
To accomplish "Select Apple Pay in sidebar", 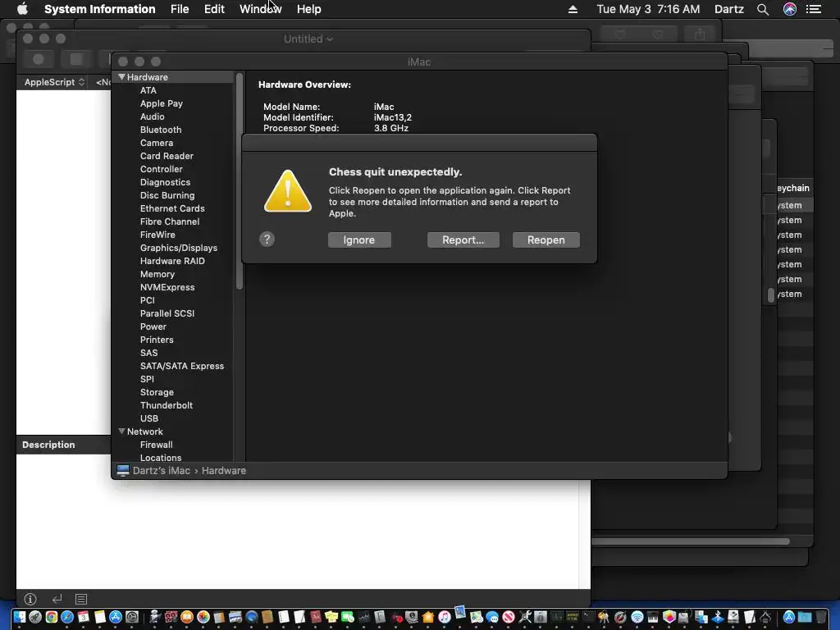I will 162,103.
